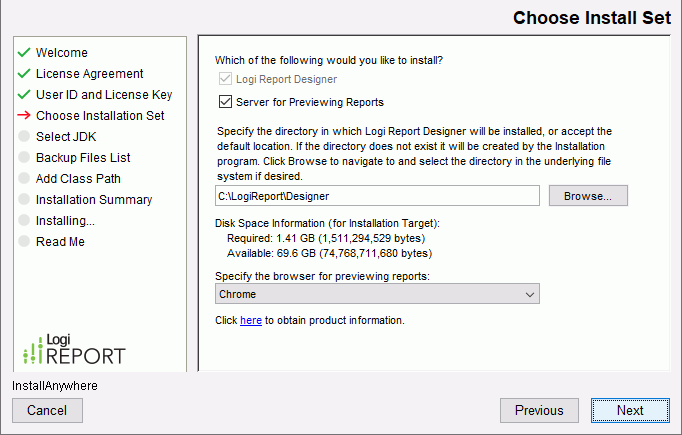The image size is (682, 435).
Task: Click the disabled Logi Report Designer checkbox
Action: 225,79
